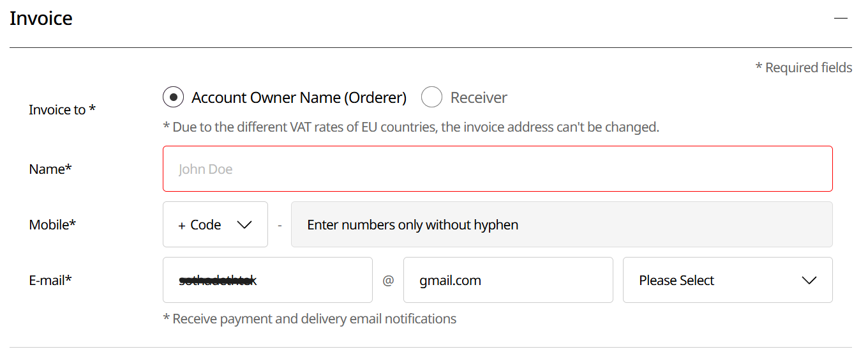
Task: Click the "E-mail*" field label
Action: click(50, 281)
